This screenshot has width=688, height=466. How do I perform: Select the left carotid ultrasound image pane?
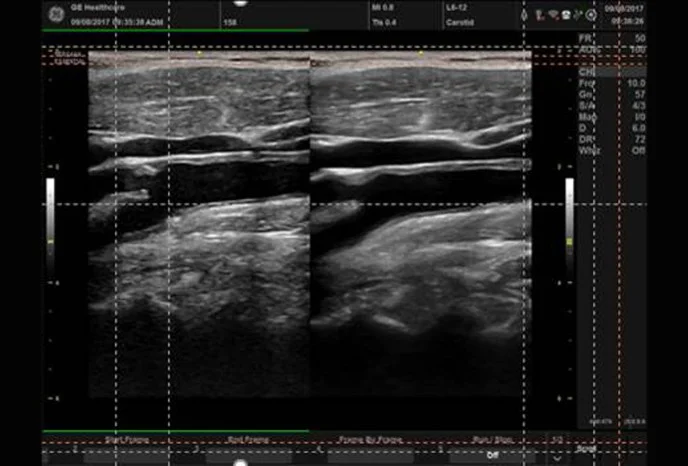[x=199, y=230]
